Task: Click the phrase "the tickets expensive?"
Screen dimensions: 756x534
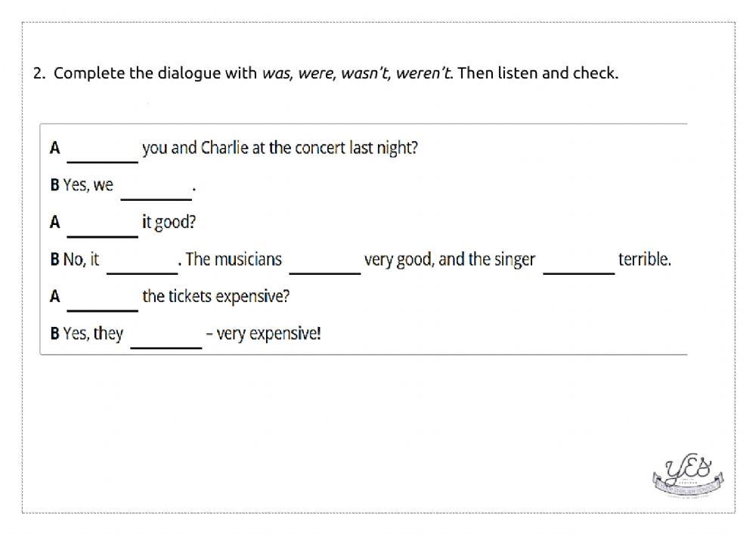Action: click(x=216, y=296)
